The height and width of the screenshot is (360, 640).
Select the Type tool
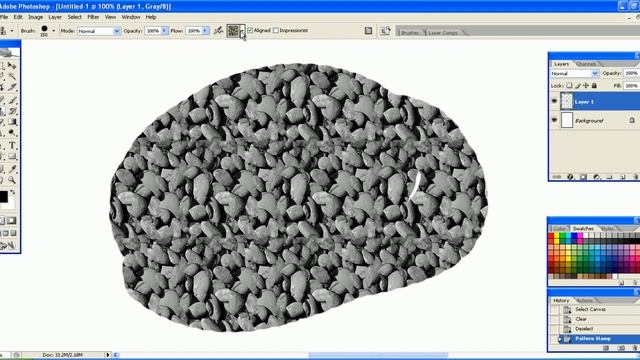point(12,145)
